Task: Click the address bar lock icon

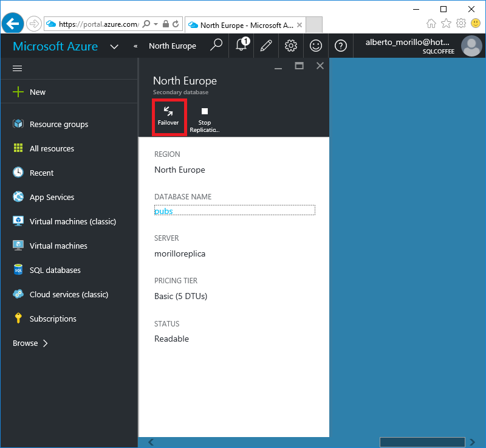Action: tap(166, 24)
